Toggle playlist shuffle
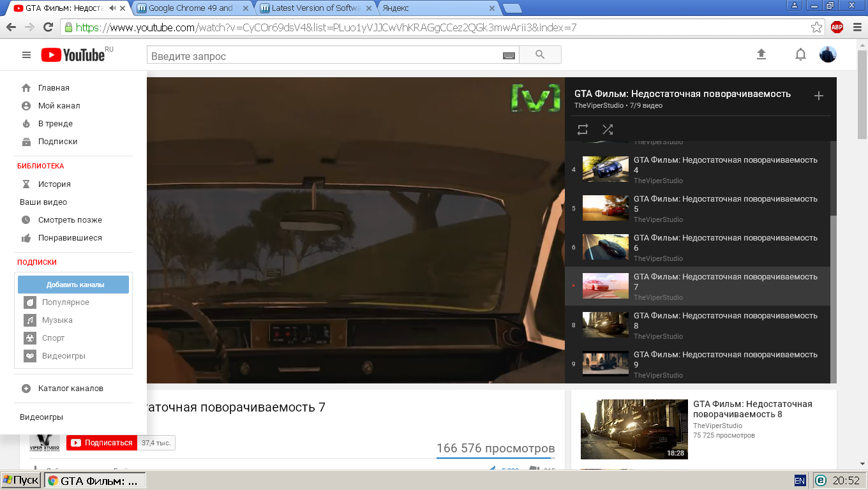The height and width of the screenshot is (490, 868). tap(608, 130)
